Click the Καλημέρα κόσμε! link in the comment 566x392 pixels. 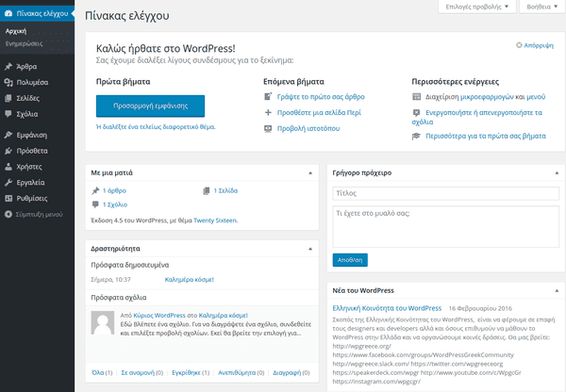point(223,315)
